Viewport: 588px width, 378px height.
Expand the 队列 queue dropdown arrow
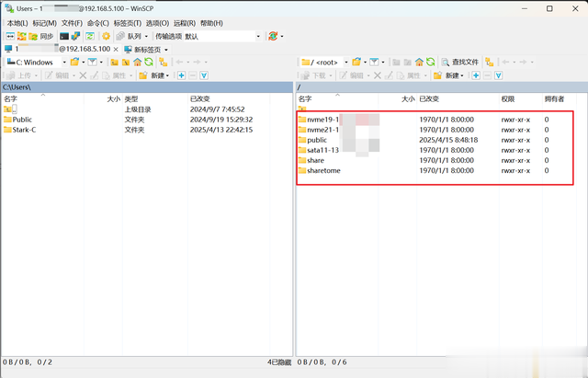(x=146, y=37)
